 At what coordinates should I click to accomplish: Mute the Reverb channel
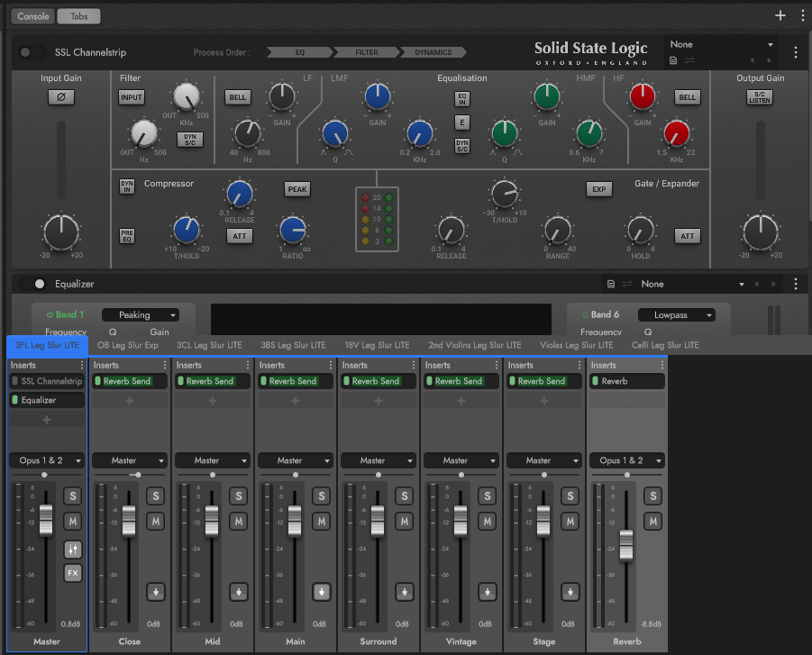(652, 521)
